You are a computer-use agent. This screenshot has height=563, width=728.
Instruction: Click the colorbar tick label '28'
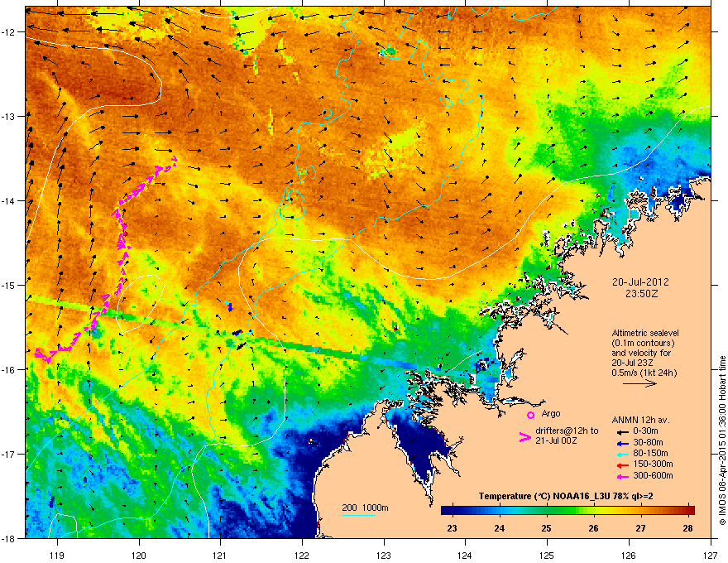point(688,528)
